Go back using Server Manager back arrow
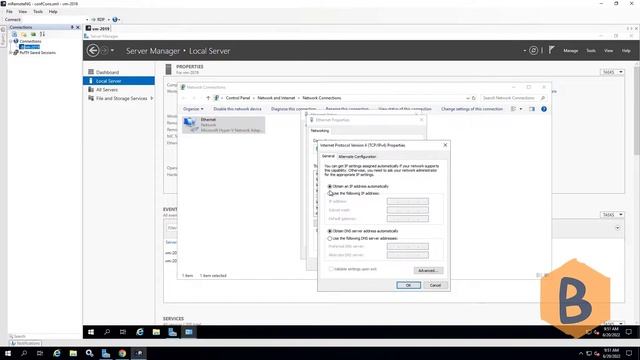The image size is (640, 360). [x=93, y=51]
